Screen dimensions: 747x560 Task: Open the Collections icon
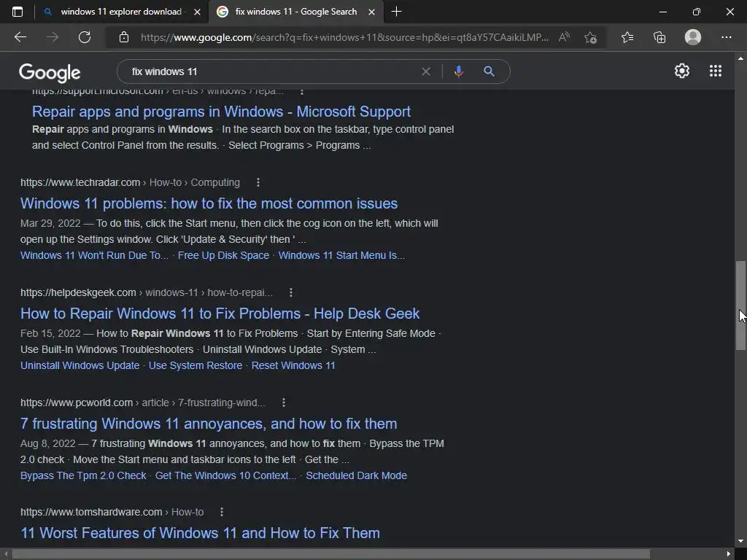point(659,37)
